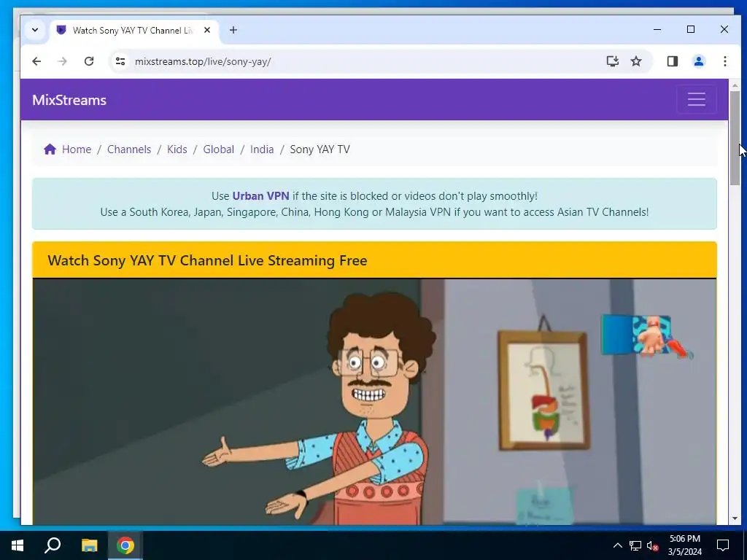Click the muted volume tray icon
The height and width of the screenshot is (560, 747).
point(653,545)
